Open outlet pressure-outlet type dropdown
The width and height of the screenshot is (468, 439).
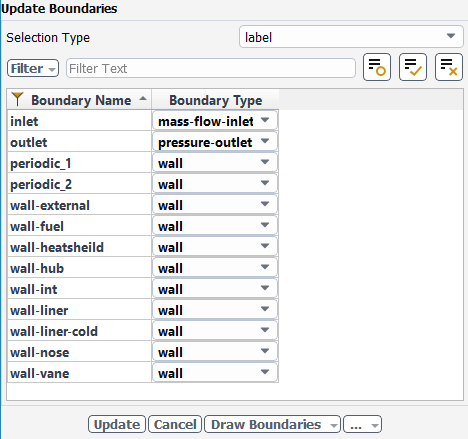pos(215,142)
